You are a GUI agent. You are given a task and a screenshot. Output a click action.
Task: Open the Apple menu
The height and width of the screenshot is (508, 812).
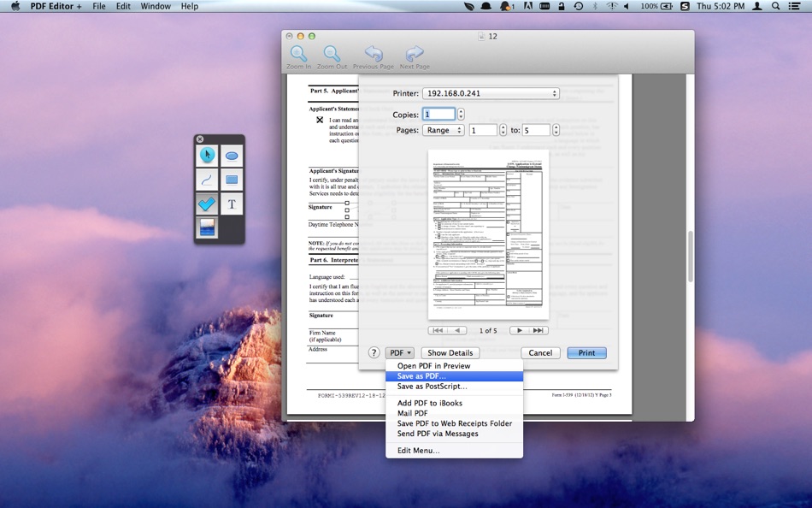tap(15, 6)
